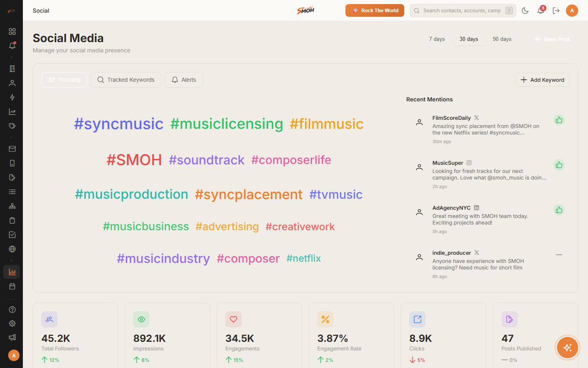Click the #musicproduction hashtag
588x368 pixels.
[131, 194]
